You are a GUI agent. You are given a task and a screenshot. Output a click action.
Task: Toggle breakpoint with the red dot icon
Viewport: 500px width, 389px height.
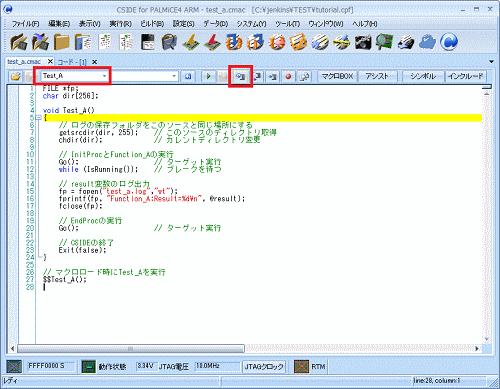(288, 76)
